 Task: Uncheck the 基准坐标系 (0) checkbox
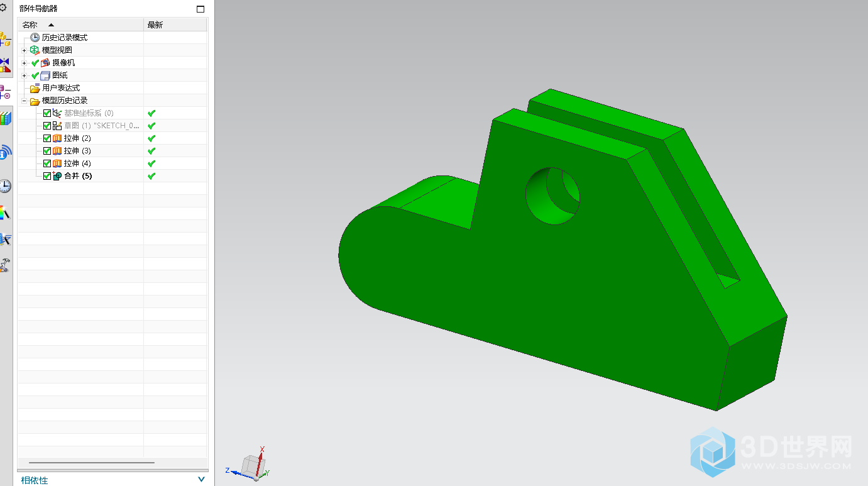coord(47,113)
